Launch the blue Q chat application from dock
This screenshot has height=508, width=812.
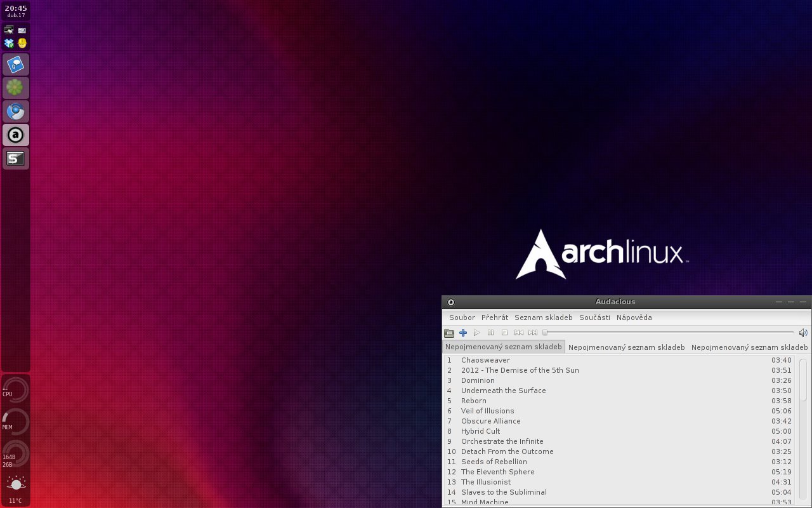click(16, 64)
